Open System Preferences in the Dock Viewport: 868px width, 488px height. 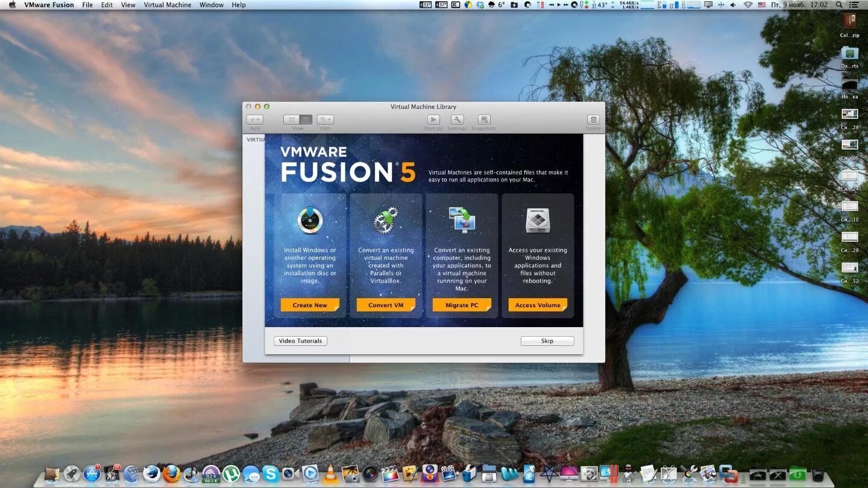[589, 474]
